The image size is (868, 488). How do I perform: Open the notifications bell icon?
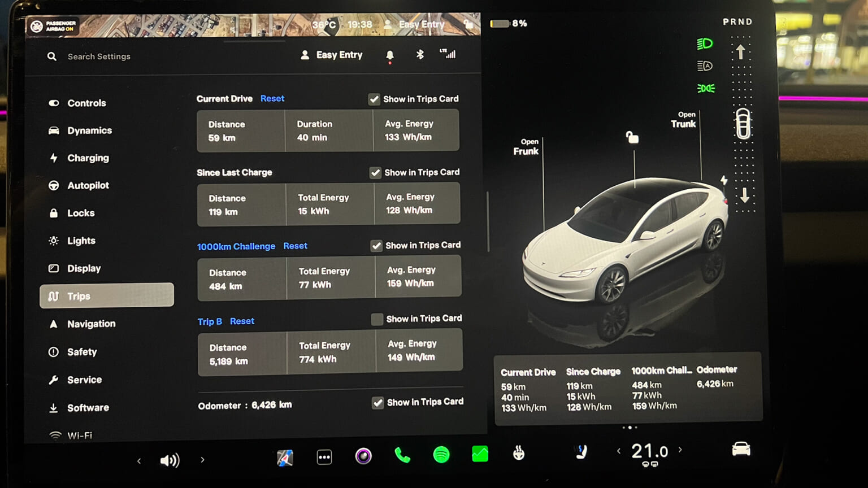(x=389, y=55)
